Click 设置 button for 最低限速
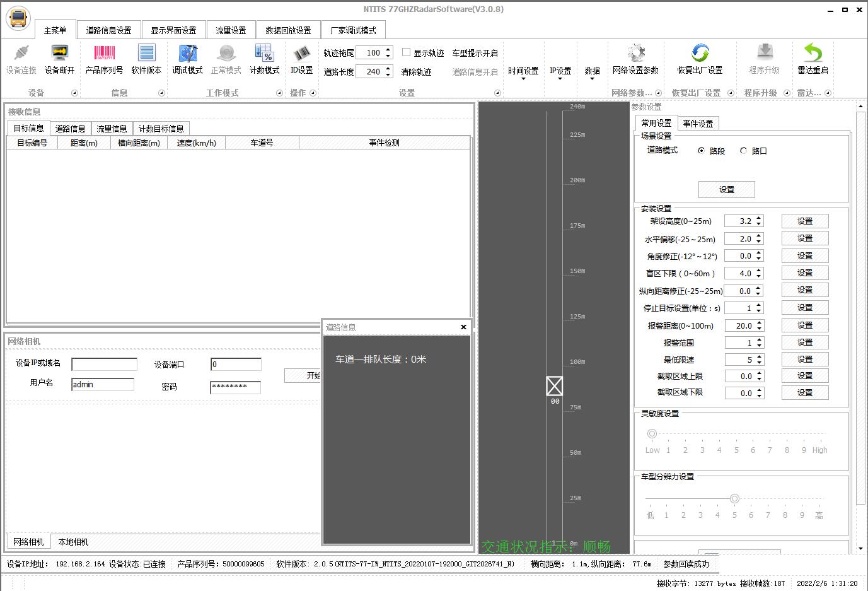The image size is (868, 591). point(805,359)
